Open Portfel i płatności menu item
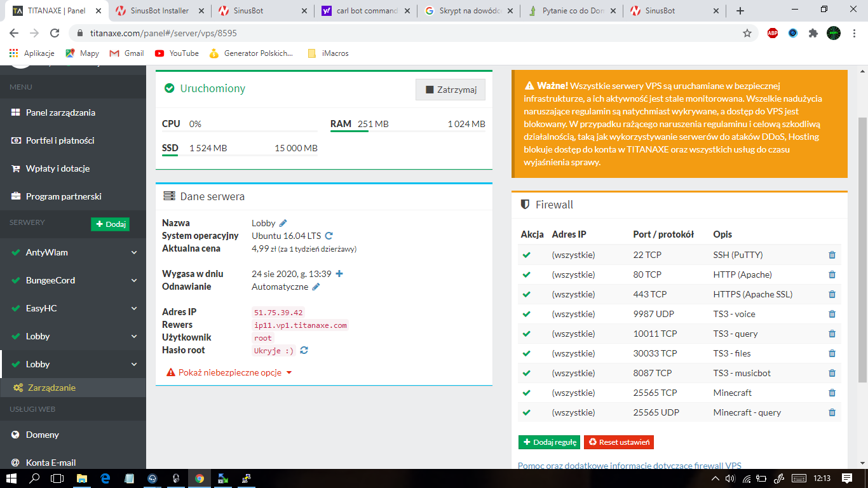The image size is (868, 488). pos(60,140)
